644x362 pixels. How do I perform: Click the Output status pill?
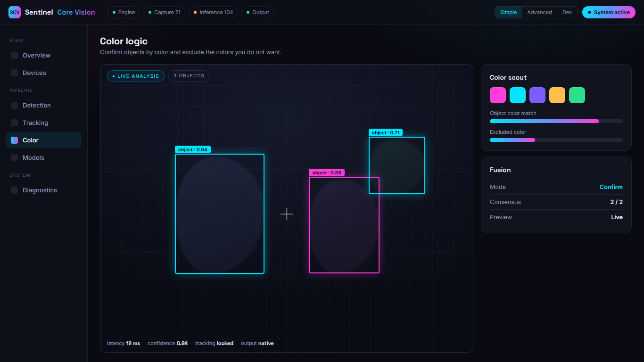tap(258, 12)
